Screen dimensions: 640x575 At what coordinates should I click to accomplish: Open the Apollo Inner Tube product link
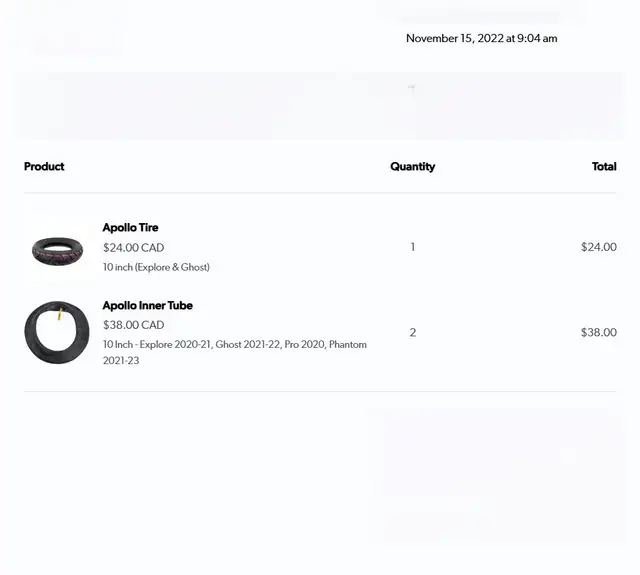(x=147, y=305)
